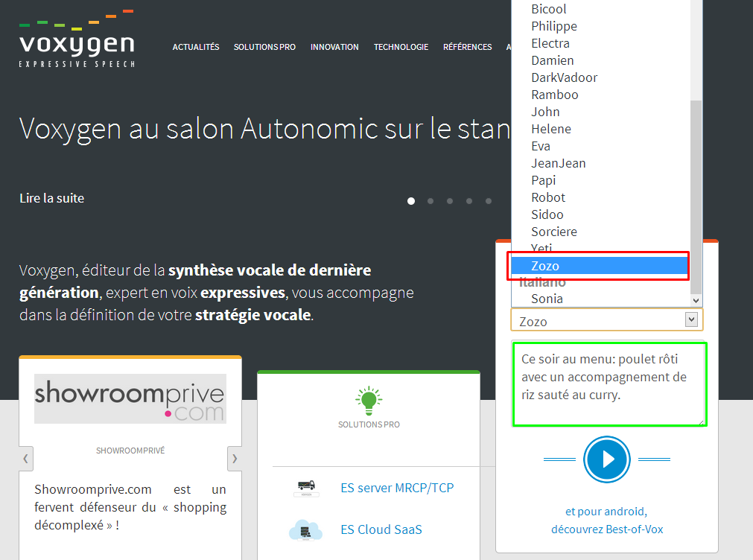Click the Lire la suite link
Image resolution: width=753 pixels, height=560 pixels.
coord(52,198)
